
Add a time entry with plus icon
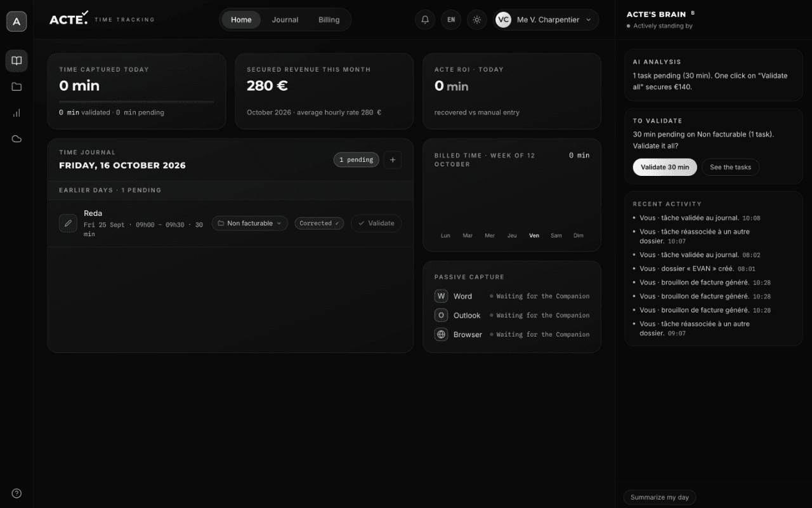[393, 160]
